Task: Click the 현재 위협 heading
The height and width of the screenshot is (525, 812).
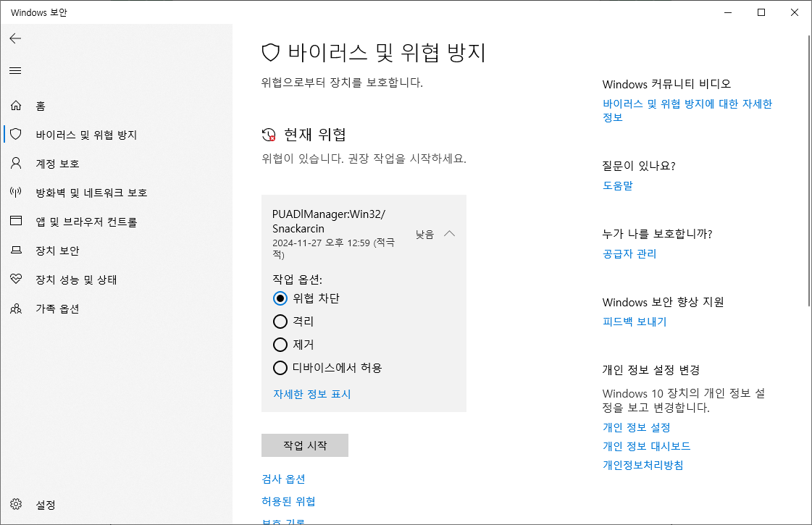Action: pyautogui.click(x=315, y=135)
